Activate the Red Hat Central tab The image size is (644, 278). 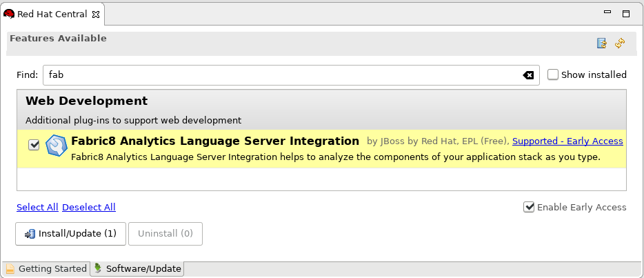pos(52,14)
